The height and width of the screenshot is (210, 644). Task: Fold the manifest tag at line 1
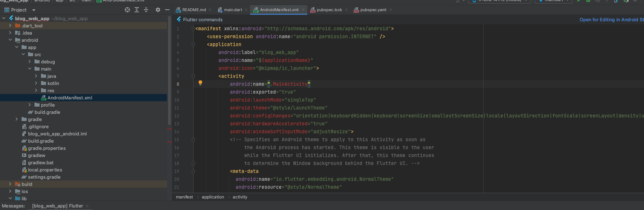coord(193,28)
